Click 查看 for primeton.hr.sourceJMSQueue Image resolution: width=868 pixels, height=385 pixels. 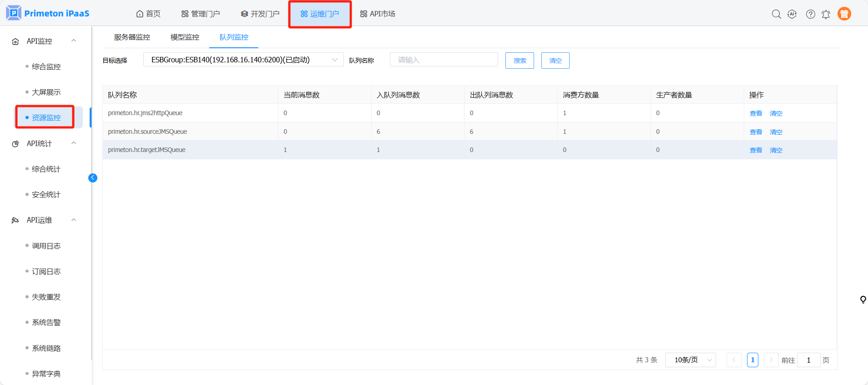pos(756,132)
